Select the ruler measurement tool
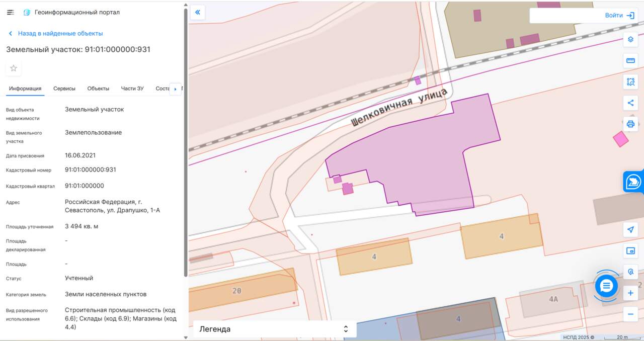 (x=630, y=61)
